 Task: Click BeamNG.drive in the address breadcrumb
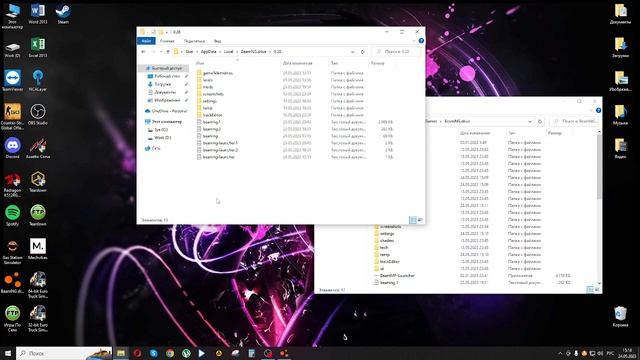pos(253,52)
